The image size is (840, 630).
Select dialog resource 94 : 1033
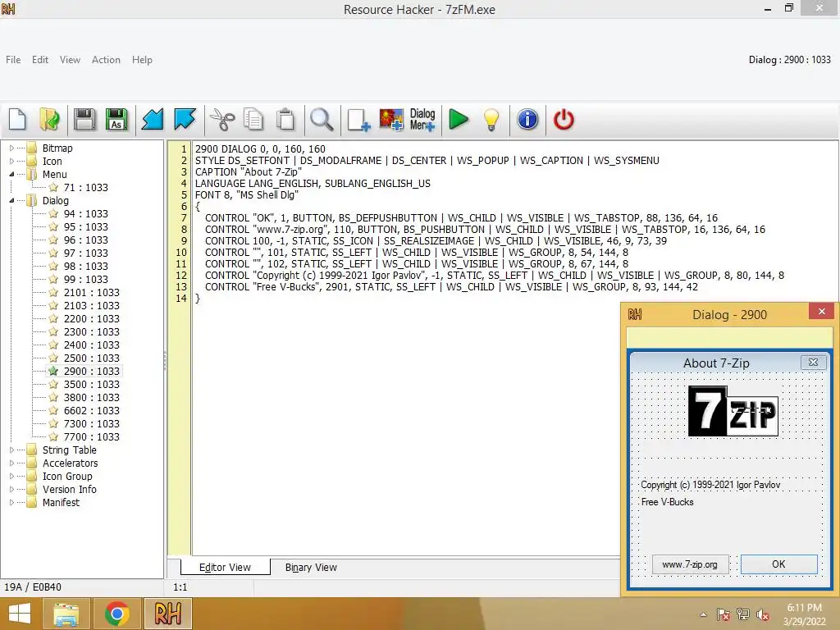[x=85, y=214]
